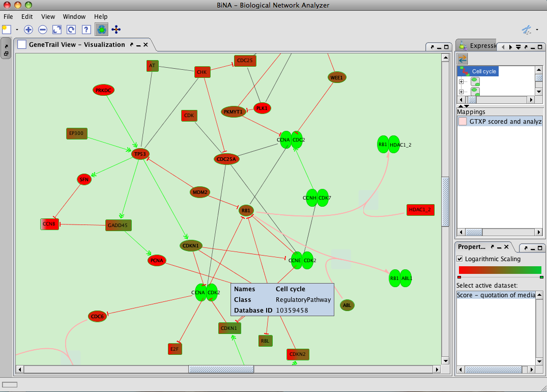Click the overlapping windows icon in left strip
This screenshot has height=392, width=547.
6,53
